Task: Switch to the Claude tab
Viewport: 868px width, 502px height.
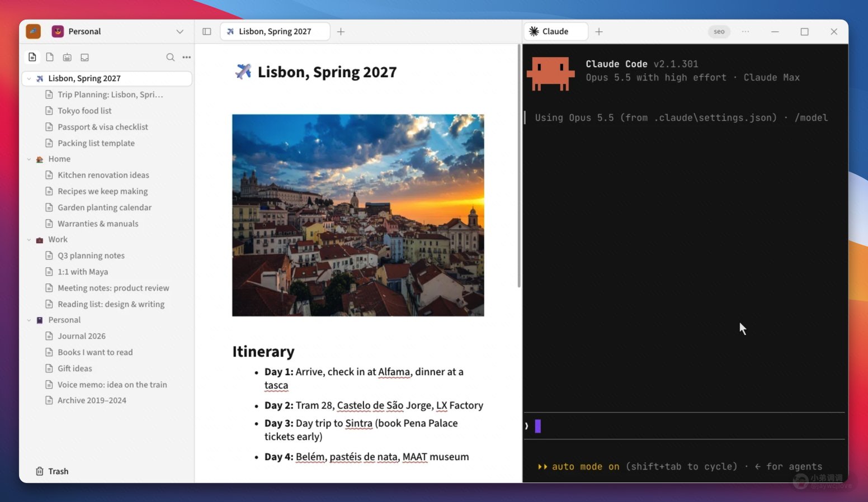Action: 556,31
